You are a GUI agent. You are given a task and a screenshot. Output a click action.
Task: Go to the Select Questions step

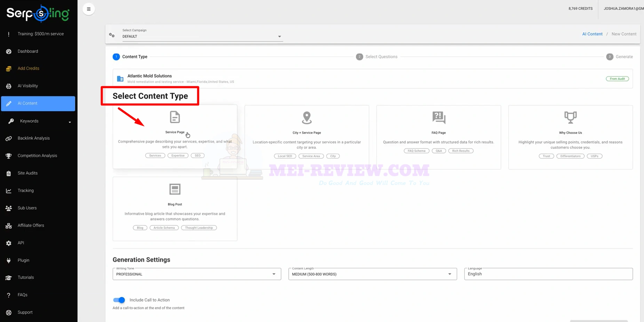click(376, 57)
